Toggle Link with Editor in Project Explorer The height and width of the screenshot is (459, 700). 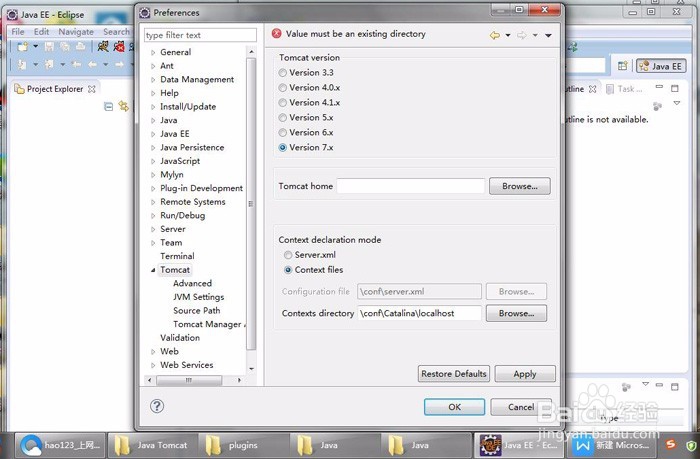click(123, 106)
